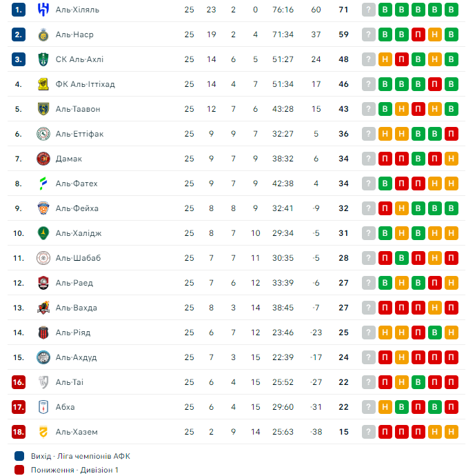The width and height of the screenshot is (466, 476).
Task: Open the Аль-Еттіфак team name link
Action: [79, 134]
